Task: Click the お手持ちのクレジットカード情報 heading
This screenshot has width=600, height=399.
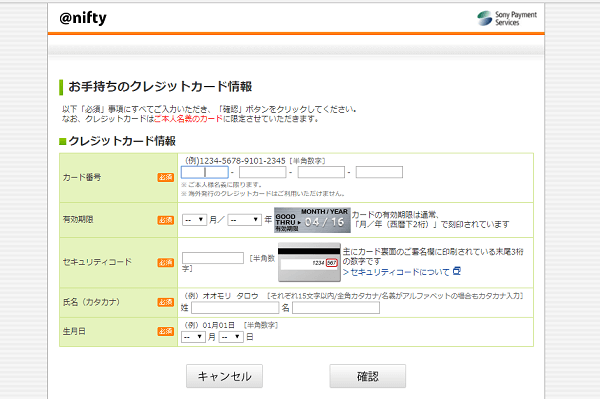Action: [160, 87]
